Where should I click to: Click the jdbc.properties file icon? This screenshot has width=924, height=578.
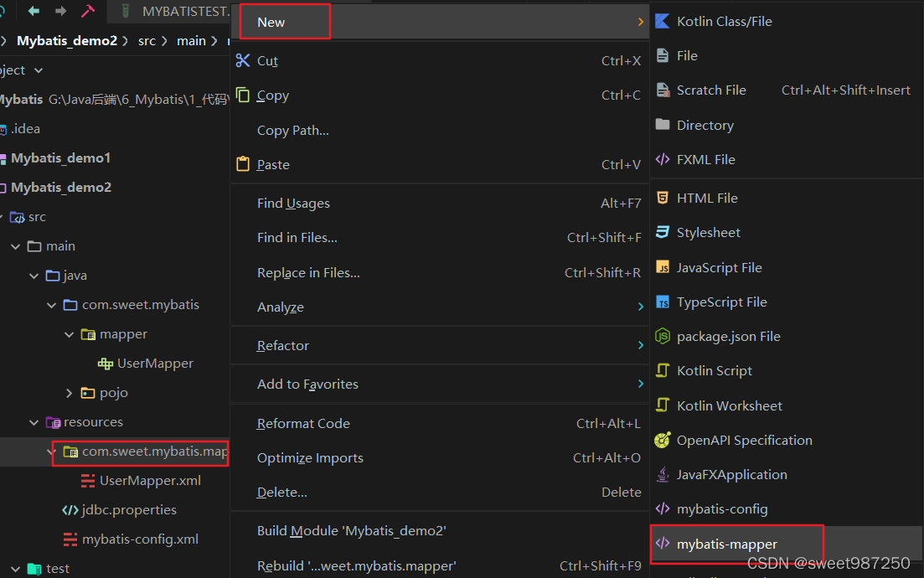[x=70, y=510]
